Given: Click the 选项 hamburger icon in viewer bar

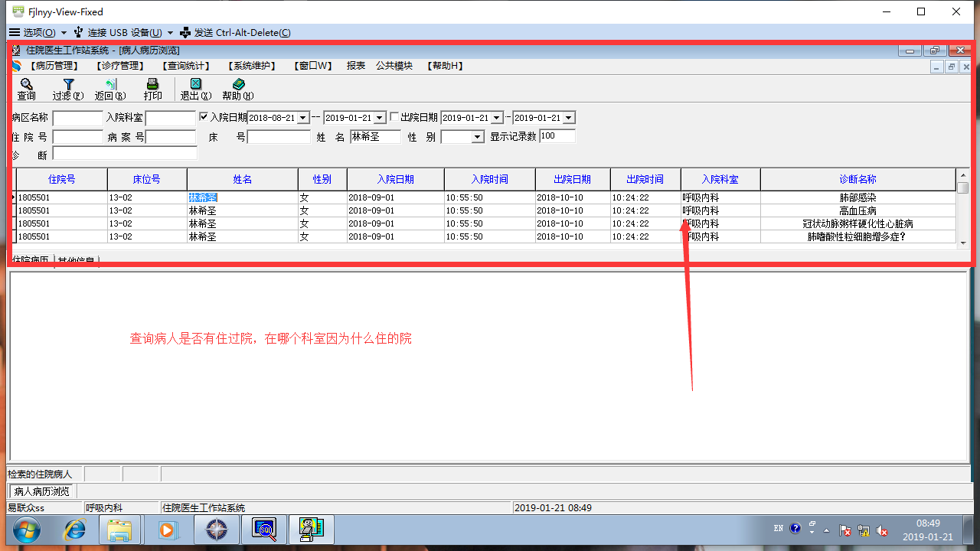Looking at the screenshot, I should pos(14,32).
